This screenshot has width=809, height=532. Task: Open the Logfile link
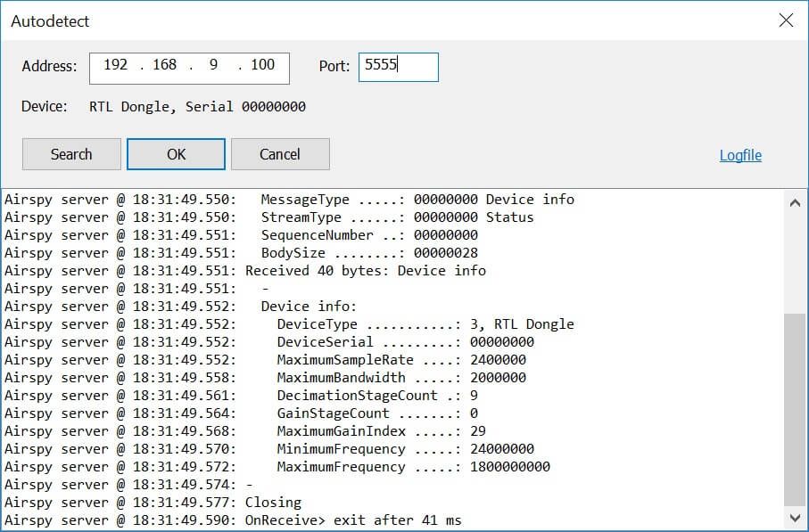[x=740, y=154]
